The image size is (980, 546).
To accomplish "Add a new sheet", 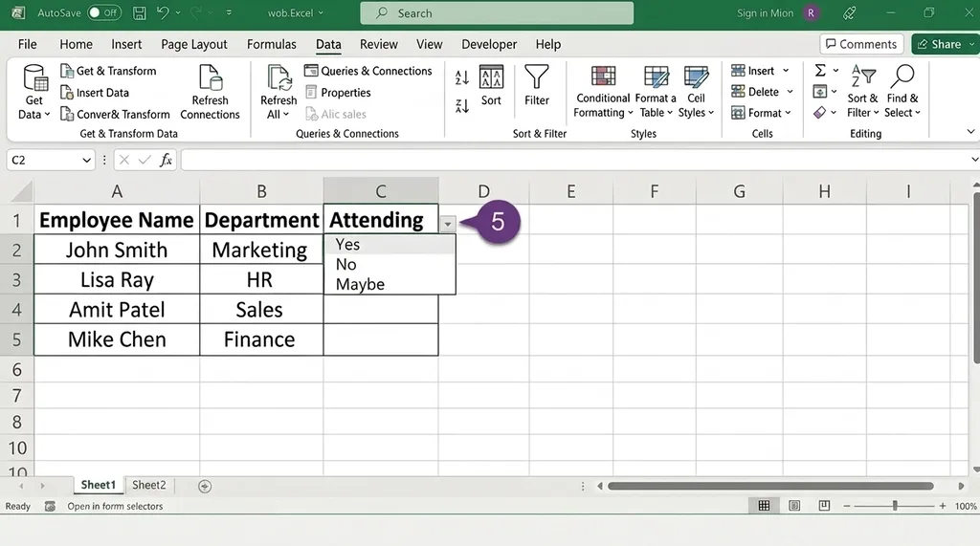I will click(x=205, y=486).
